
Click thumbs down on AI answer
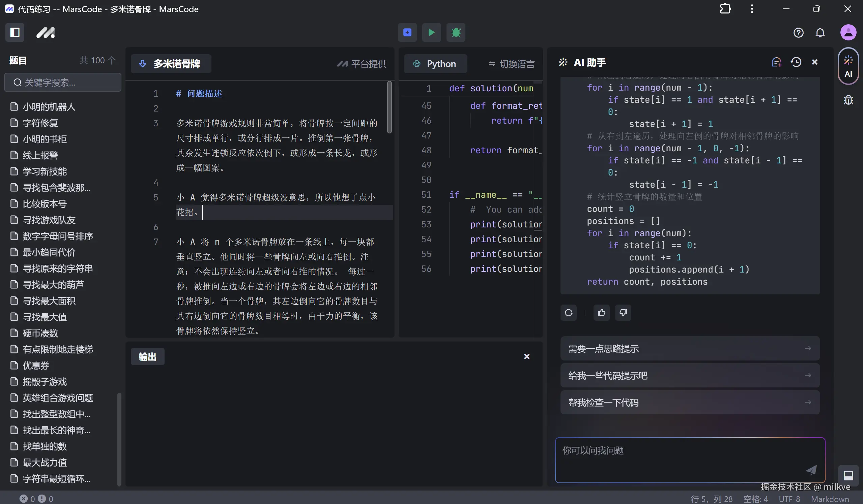pos(623,313)
